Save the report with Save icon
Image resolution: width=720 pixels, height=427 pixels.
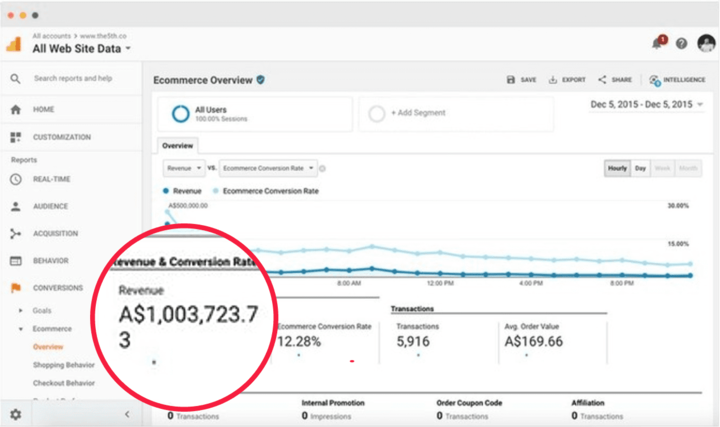point(511,79)
